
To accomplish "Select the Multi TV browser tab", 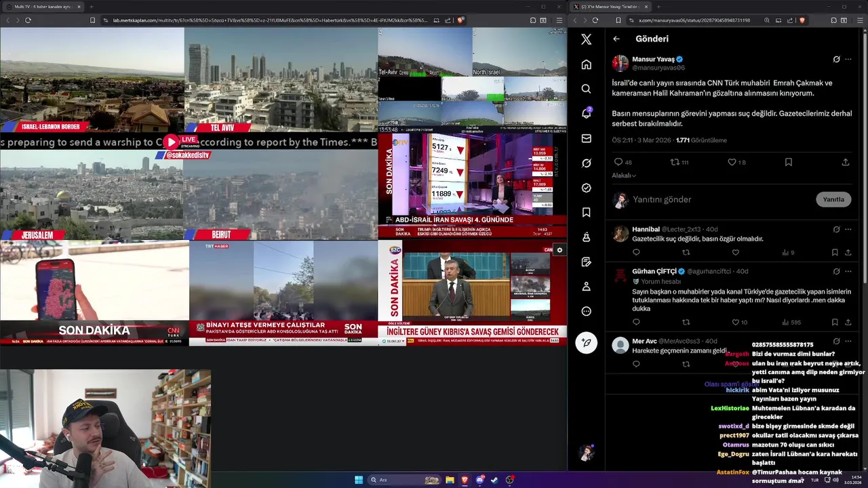I will 43,7.
